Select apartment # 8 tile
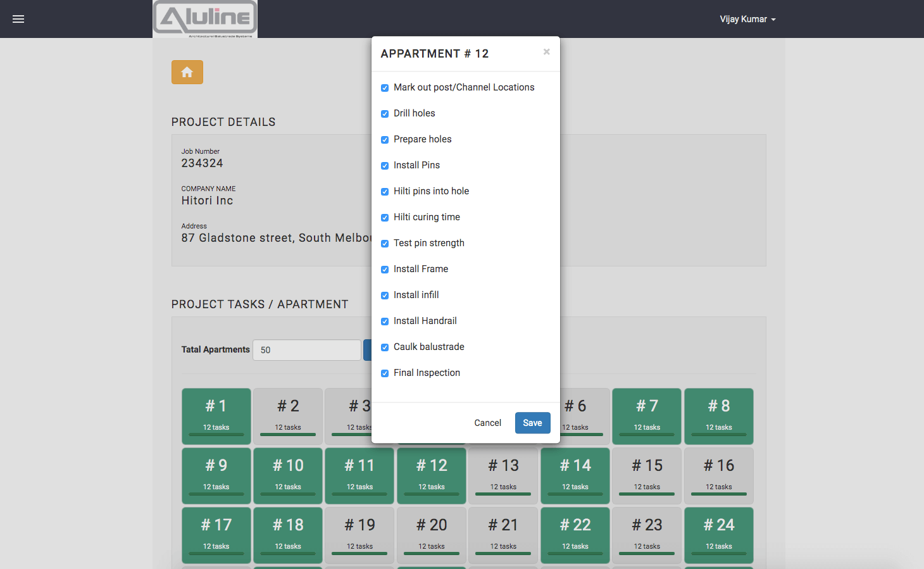 coord(719,416)
